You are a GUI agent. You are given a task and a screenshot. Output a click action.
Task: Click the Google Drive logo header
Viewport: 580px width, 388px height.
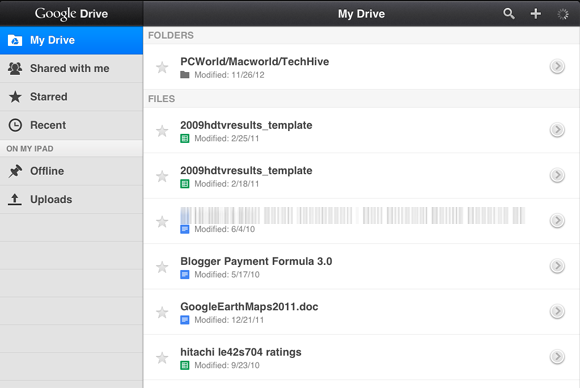point(71,14)
